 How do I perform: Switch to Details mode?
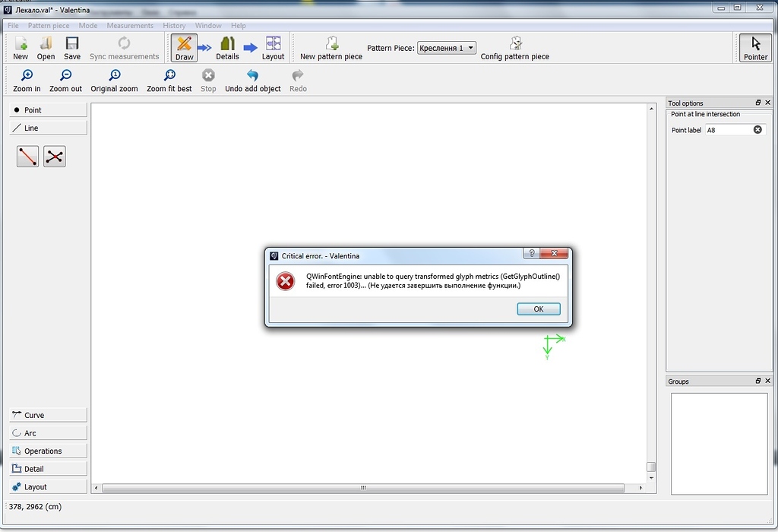click(x=229, y=47)
